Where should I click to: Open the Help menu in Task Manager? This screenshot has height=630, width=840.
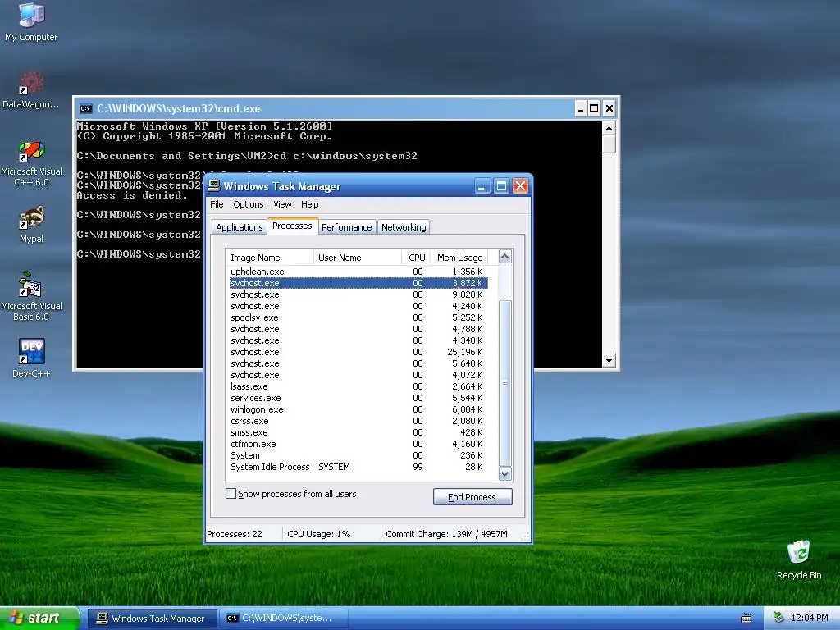(x=309, y=204)
